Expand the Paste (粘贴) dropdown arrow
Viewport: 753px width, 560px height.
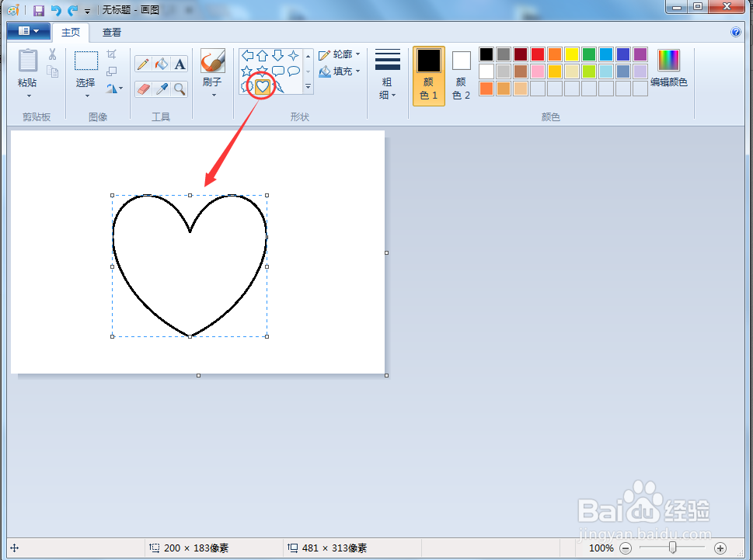tap(28, 96)
